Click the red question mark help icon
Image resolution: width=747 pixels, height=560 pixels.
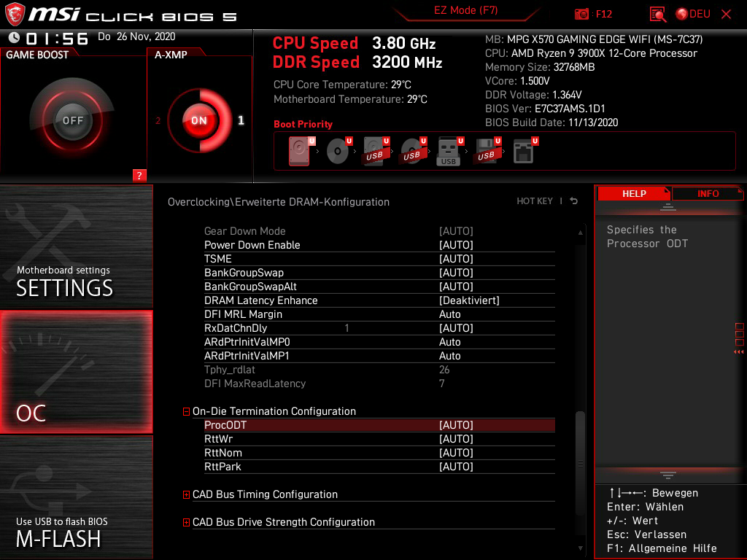tap(139, 175)
